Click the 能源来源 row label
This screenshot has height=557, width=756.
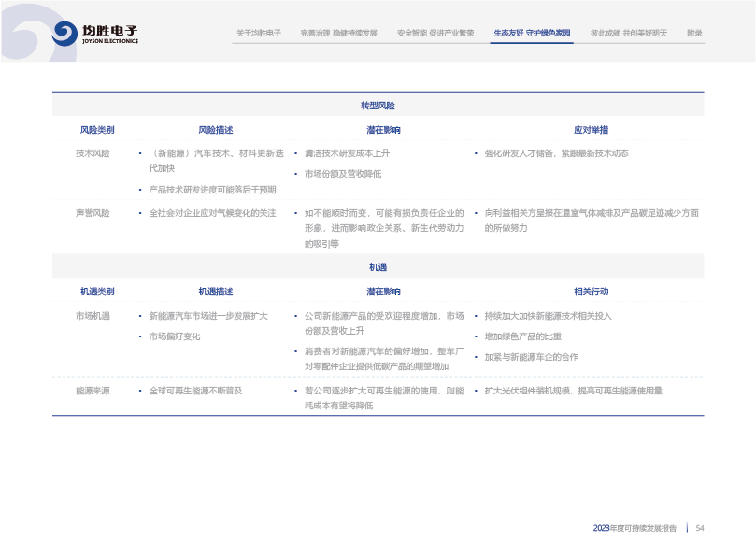point(93,391)
